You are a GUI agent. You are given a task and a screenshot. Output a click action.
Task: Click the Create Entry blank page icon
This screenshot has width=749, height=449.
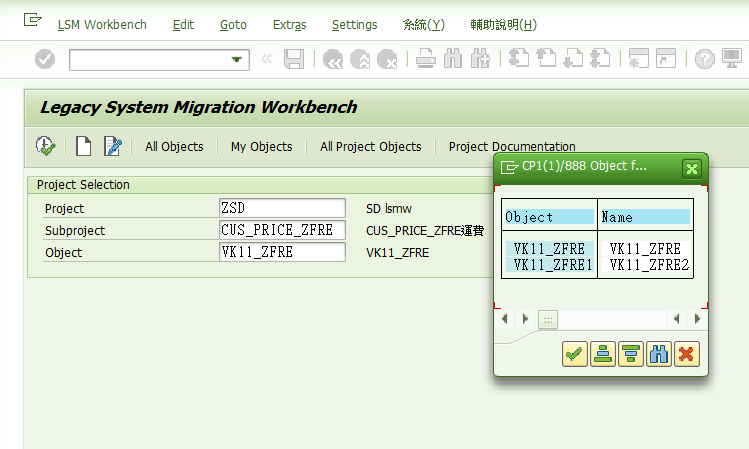click(84, 146)
